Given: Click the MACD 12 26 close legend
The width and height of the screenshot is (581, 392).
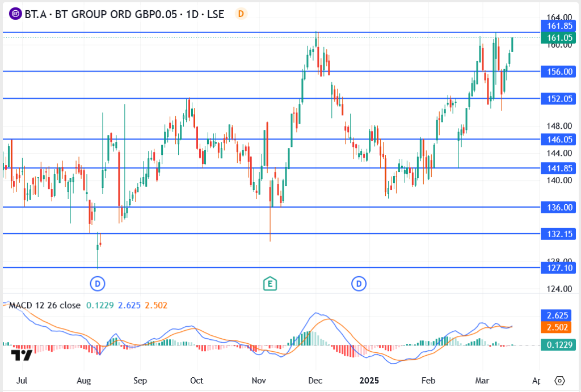Looking at the screenshot, I should [x=45, y=305].
